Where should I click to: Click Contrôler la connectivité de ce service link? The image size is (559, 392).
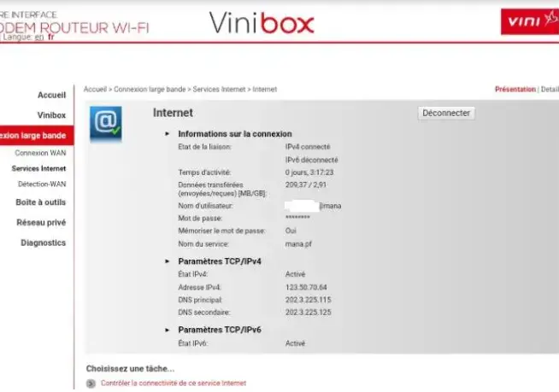point(173,383)
